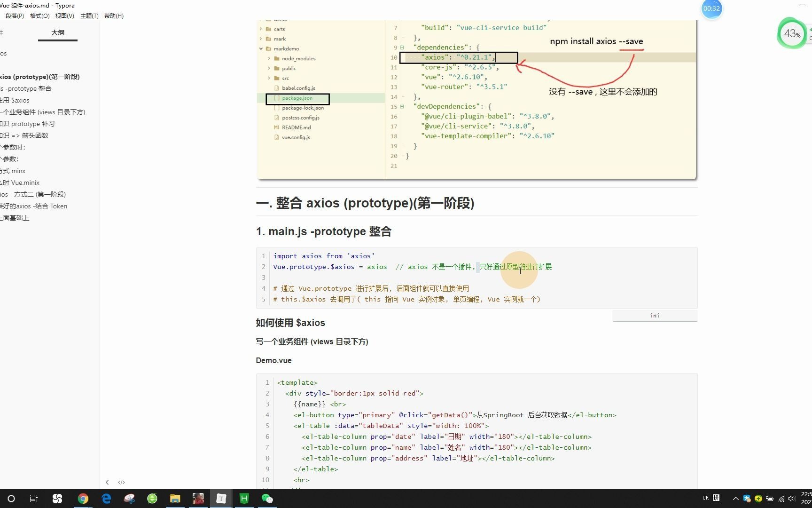This screenshot has width=812, height=508.
Task: Click the '<template>' code line
Action: [297, 382]
